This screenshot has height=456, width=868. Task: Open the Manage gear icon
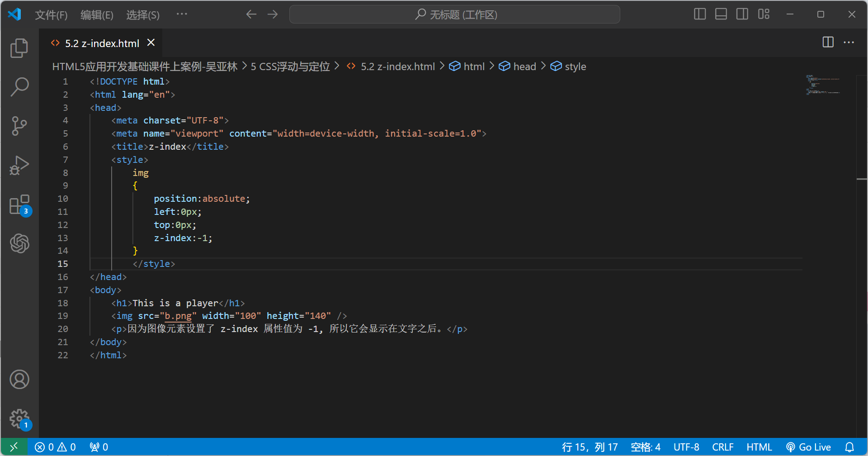coord(19,418)
